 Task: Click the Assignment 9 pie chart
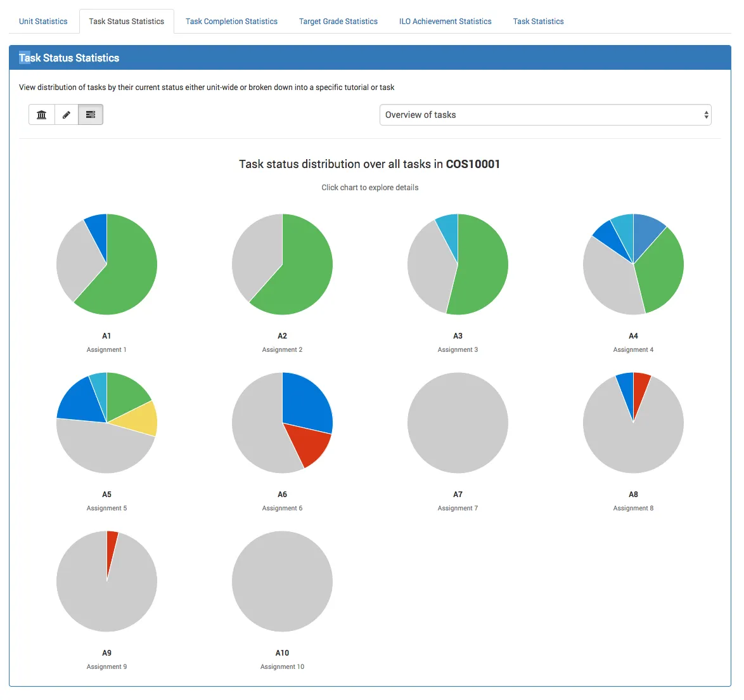[x=106, y=581]
